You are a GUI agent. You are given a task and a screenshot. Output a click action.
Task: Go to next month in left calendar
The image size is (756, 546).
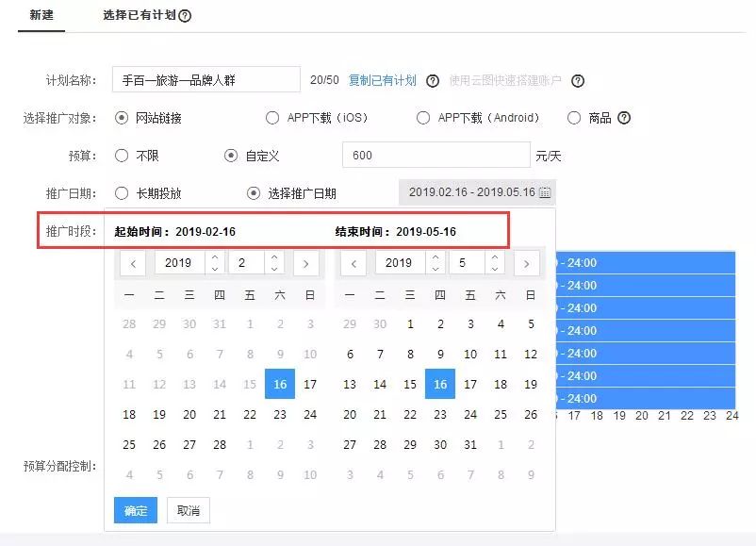(x=305, y=263)
